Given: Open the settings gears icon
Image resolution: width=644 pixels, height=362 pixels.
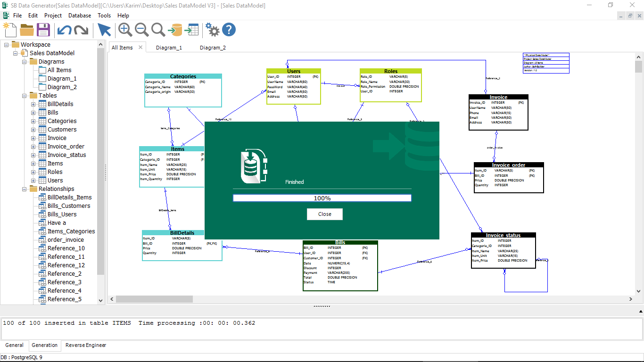Looking at the screenshot, I should pyautogui.click(x=212, y=30).
